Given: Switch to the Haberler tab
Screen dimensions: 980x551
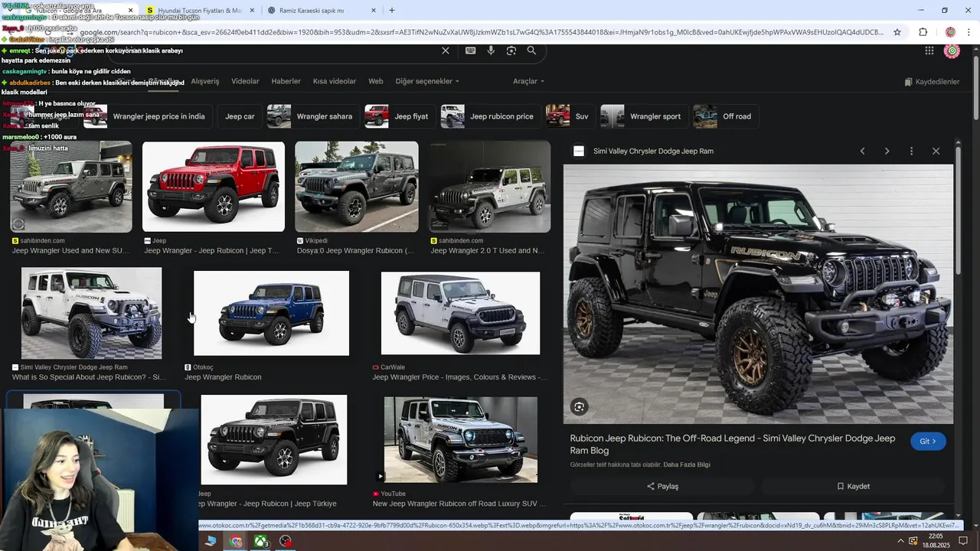Looking at the screenshot, I should pyautogui.click(x=286, y=81).
